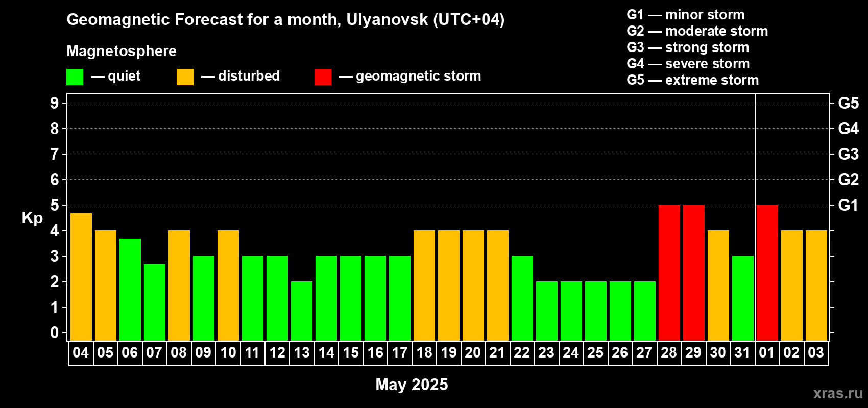Select the green bar for May 07
Screen dimensions: 868x408
pos(155,302)
